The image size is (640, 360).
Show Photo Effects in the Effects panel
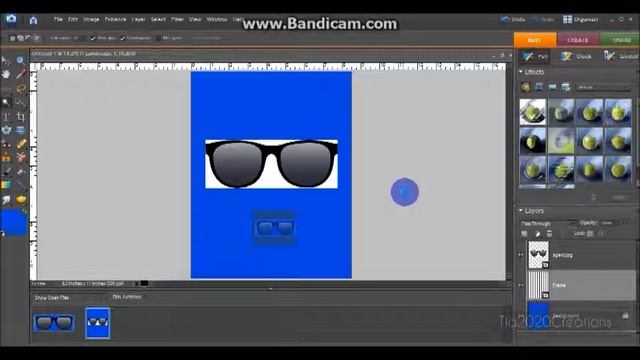552,87
